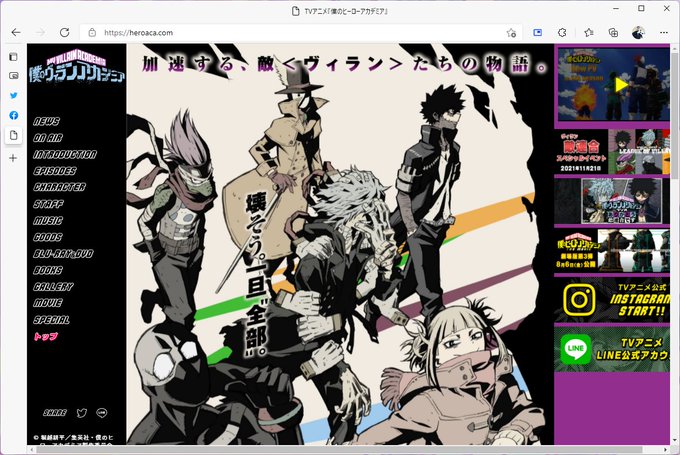Viewport: 680px width, 455px height.
Task: Open the CHARACTER menu item
Action: pos(59,187)
